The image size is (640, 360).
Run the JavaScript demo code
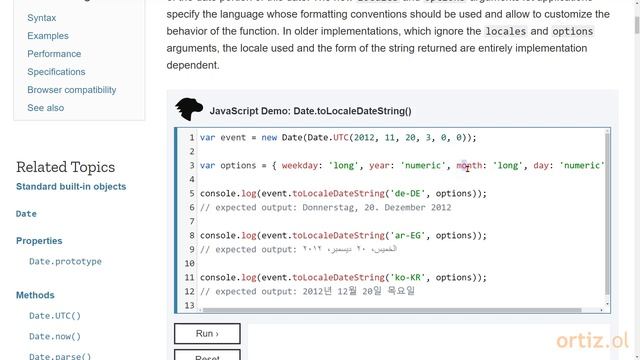(x=207, y=333)
